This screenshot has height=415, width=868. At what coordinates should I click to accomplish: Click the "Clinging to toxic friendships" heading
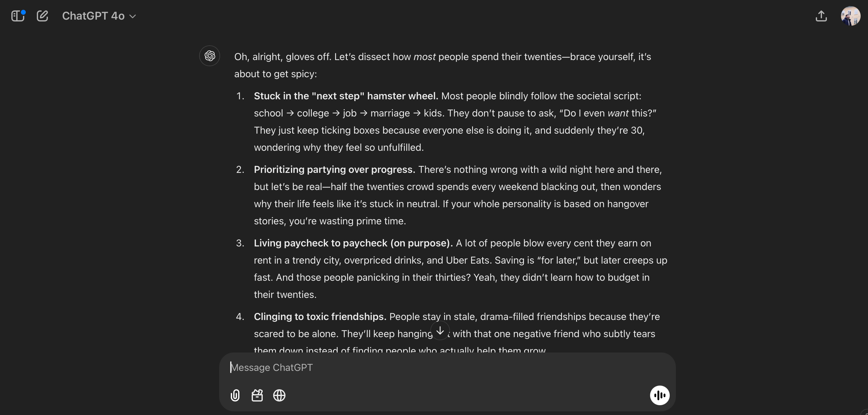click(320, 316)
